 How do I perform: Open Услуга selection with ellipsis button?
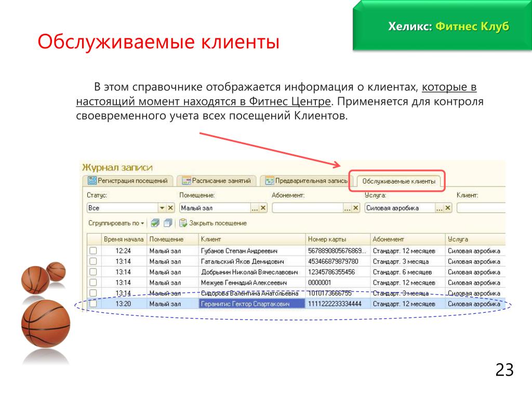click(440, 208)
